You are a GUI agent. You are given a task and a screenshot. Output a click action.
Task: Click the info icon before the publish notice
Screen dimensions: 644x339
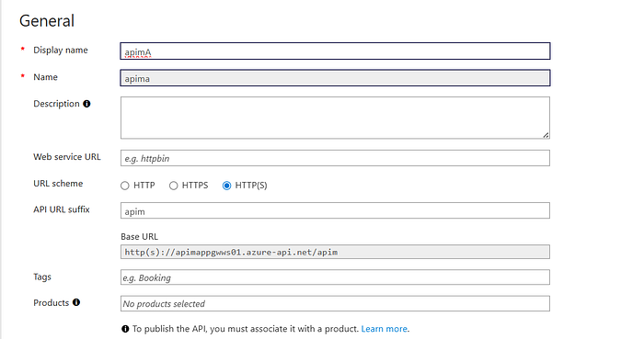tap(125, 329)
